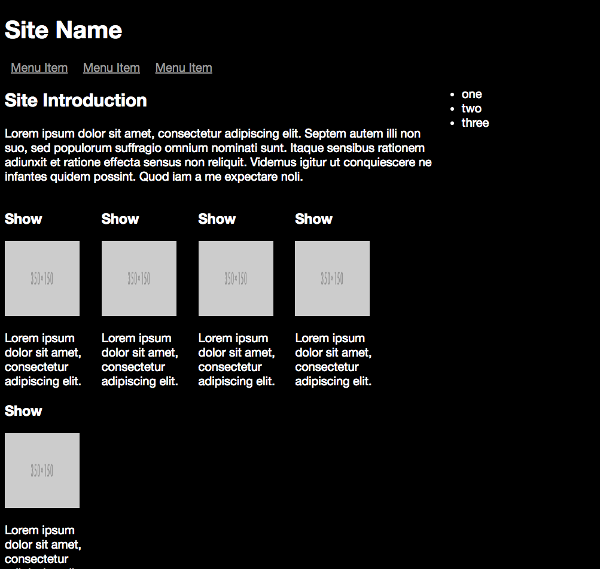Click the description under first top-row image
The height and width of the screenshot is (569, 600).
[43, 360]
